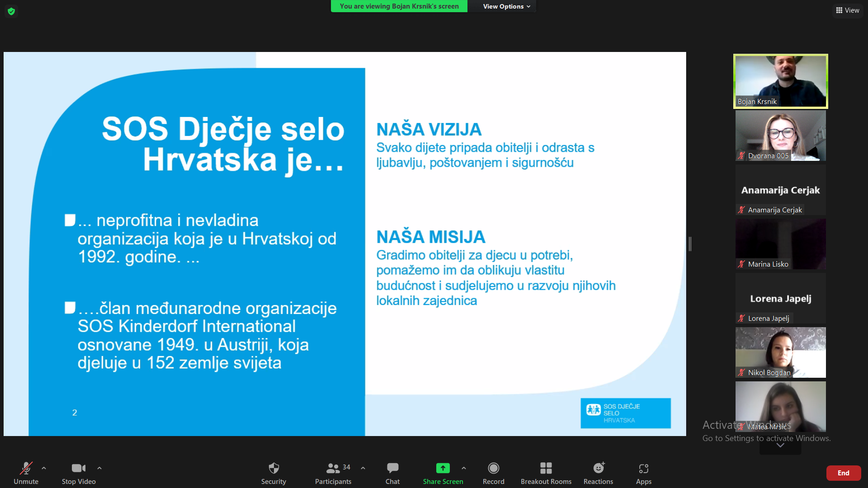Image resolution: width=868 pixels, height=488 pixels.
Task: Select Marina Lisko participant tile
Action: coord(780,244)
